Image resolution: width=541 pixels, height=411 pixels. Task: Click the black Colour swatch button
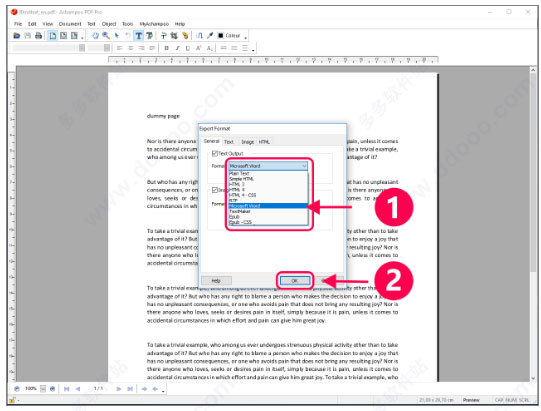pyautogui.click(x=229, y=36)
